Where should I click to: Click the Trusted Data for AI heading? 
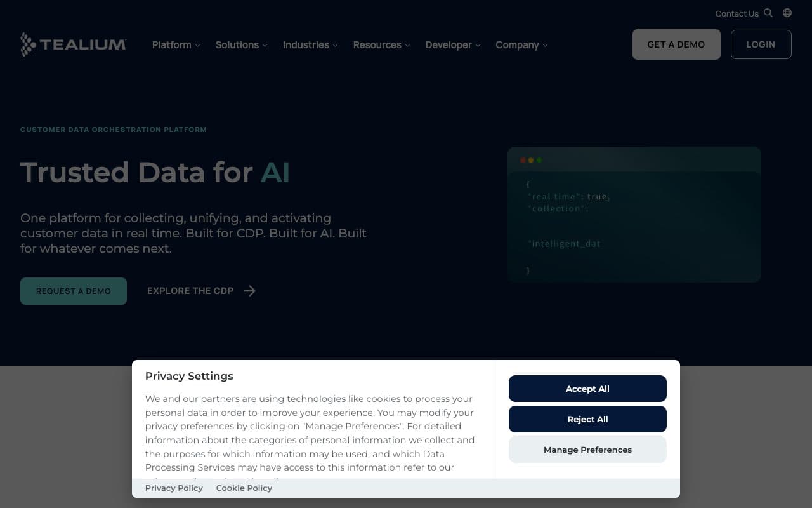(x=155, y=172)
